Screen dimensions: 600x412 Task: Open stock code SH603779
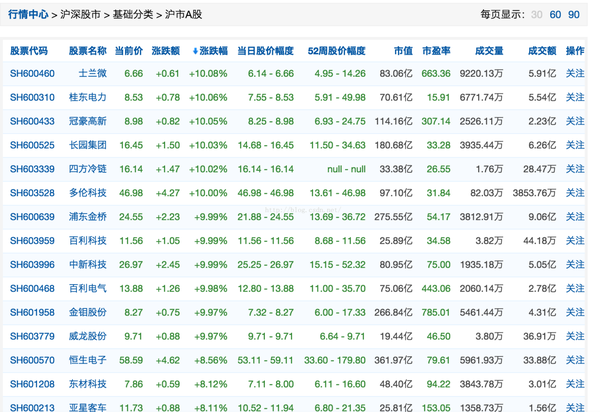pyautogui.click(x=32, y=336)
